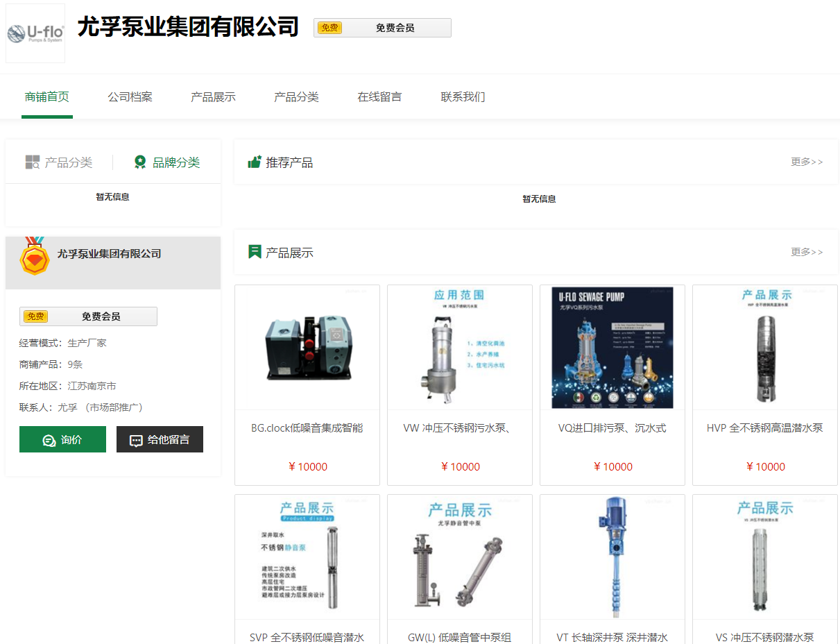This screenshot has width=840, height=644.
Task: Click the 商铺产品：9条 text
Action: click(x=51, y=364)
